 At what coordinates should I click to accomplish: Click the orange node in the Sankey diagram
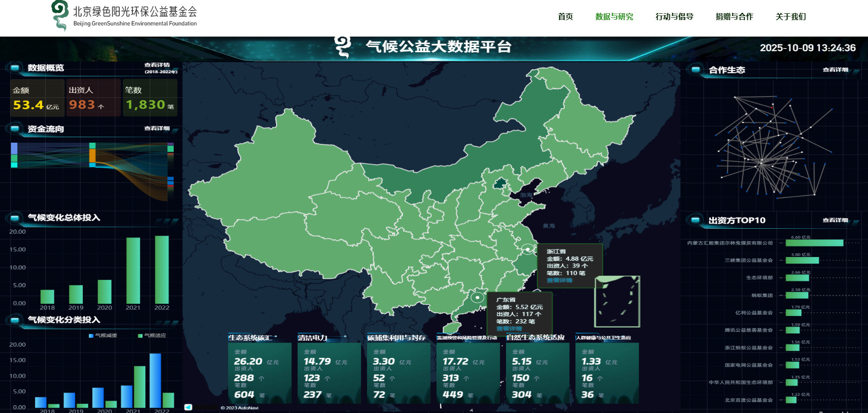92,156
